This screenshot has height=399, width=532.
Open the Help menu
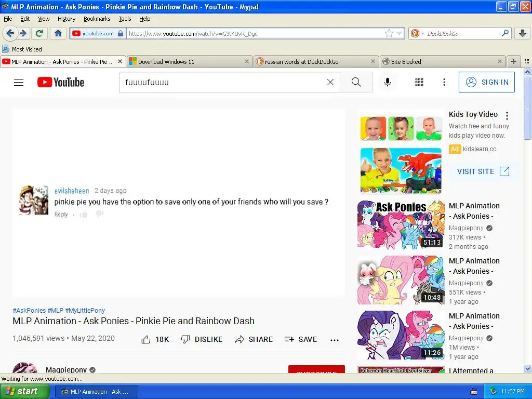145,19
